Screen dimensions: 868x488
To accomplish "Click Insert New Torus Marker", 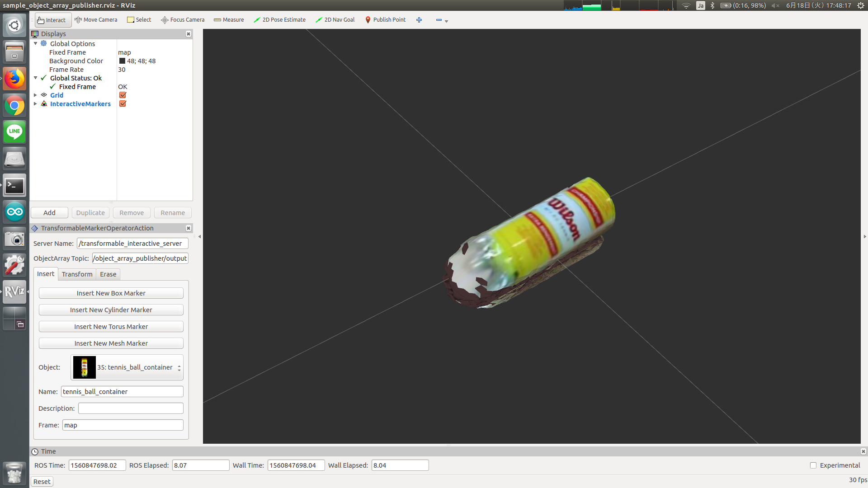I will 111,327.
